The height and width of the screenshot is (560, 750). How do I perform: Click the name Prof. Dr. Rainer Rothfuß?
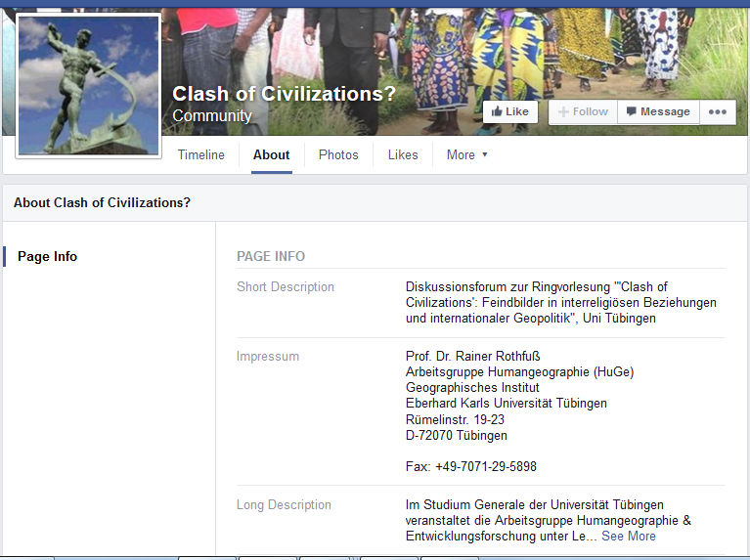[x=472, y=357]
